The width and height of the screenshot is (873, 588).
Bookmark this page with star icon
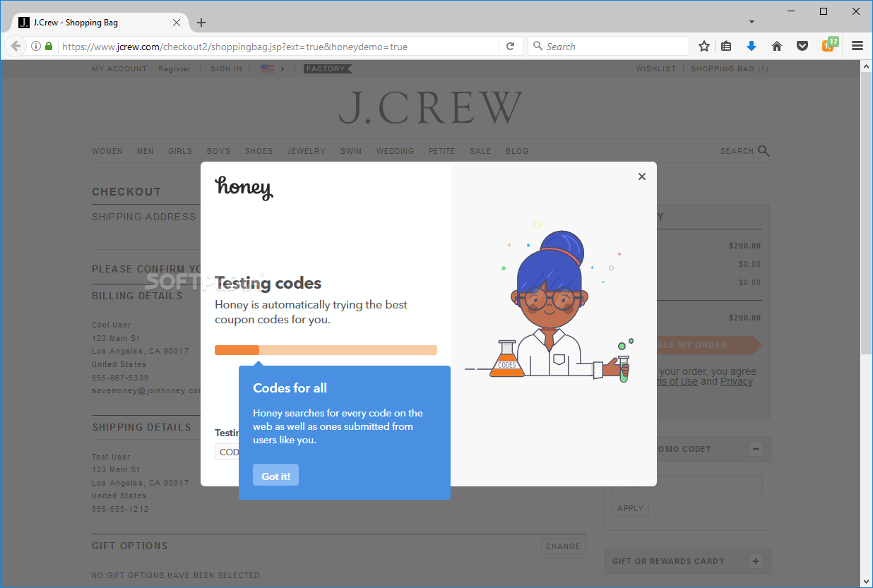(x=704, y=46)
